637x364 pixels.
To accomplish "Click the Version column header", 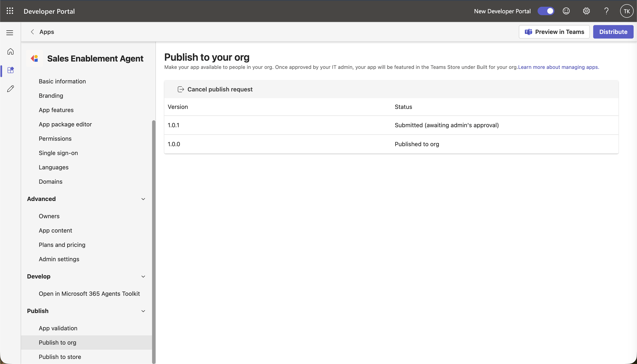I will [x=178, y=107].
